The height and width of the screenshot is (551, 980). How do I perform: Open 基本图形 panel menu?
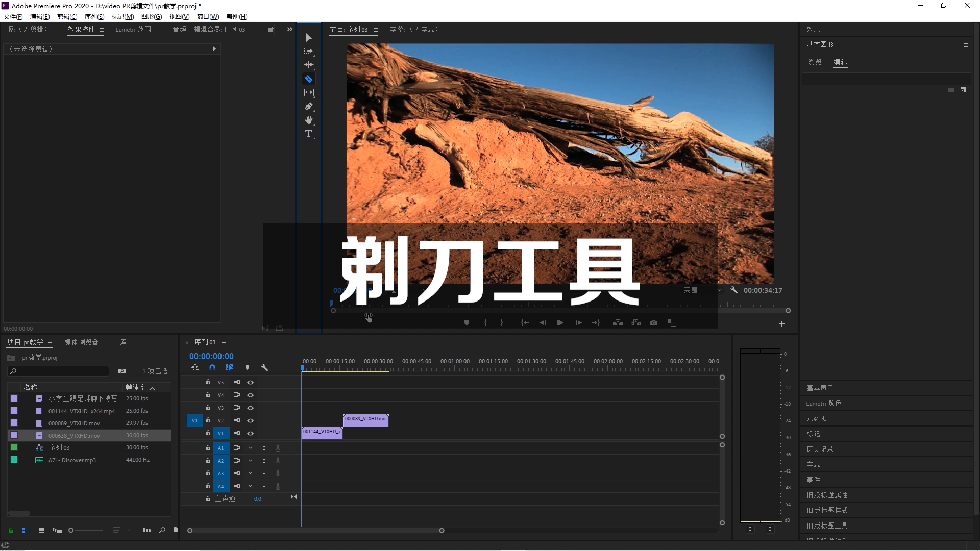(966, 45)
